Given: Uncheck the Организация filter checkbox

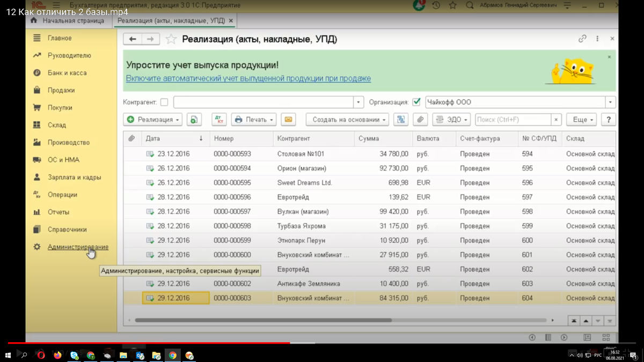Looking at the screenshot, I should pyautogui.click(x=416, y=102).
